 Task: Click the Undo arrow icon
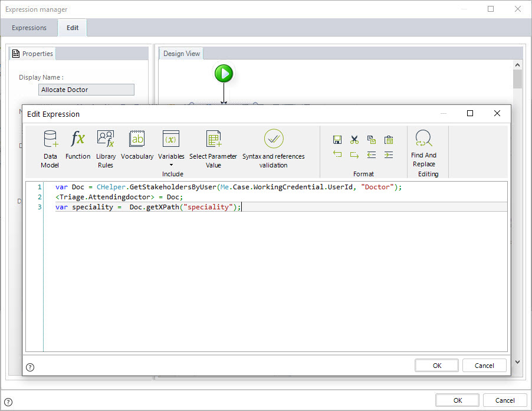click(x=337, y=154)
